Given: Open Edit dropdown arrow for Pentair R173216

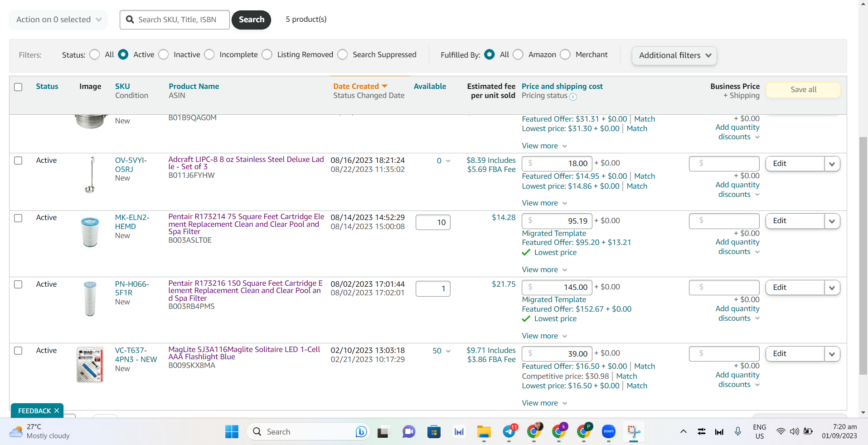Looking at the screenshot, I should [832, 288].
